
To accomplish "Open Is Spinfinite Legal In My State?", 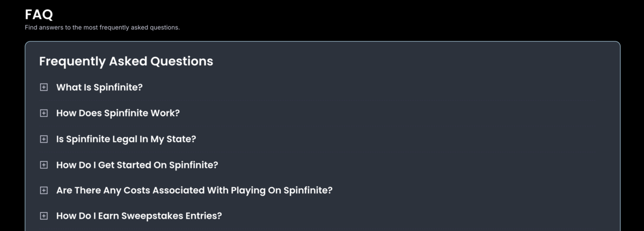I will pos(126,139).
